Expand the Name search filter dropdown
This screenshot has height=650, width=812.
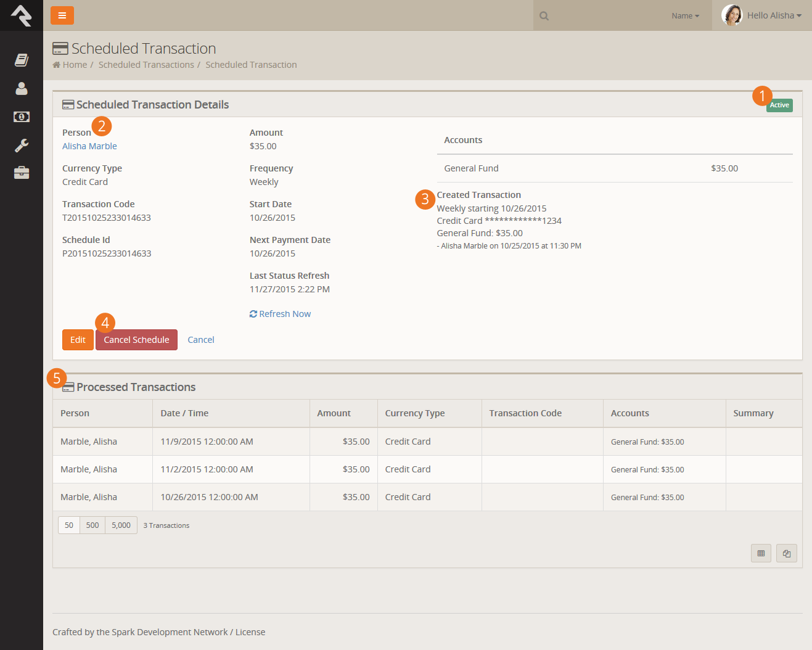pyautogui.click(x=685, y=16)
